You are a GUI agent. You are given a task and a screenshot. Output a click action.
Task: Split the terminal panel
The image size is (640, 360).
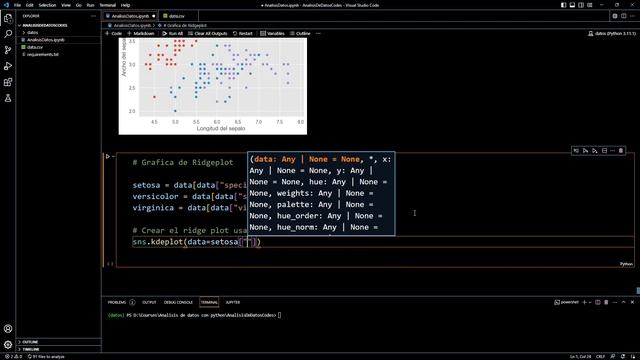(x=598, y=302)
